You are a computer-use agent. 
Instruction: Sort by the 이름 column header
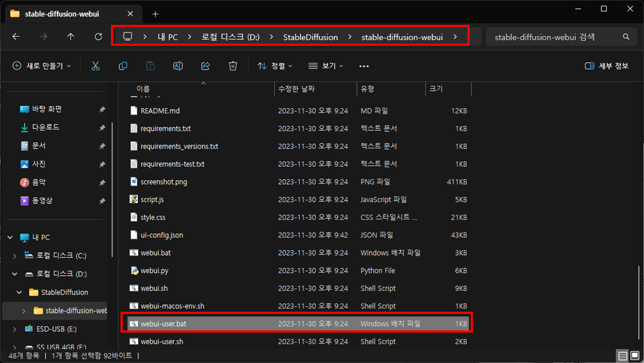[x=143, y=89]
